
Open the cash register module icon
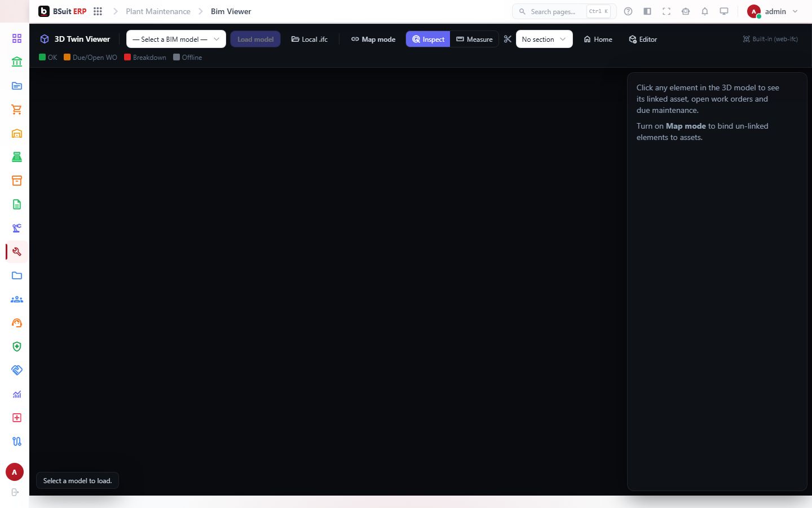[x=17, y=157]
